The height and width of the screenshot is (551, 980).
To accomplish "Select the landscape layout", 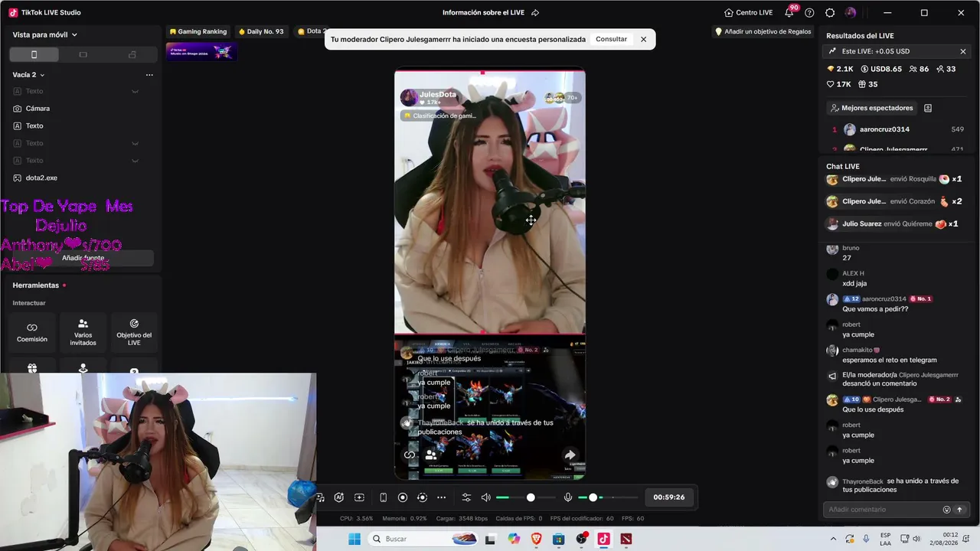I will click(x=83, y=54).
